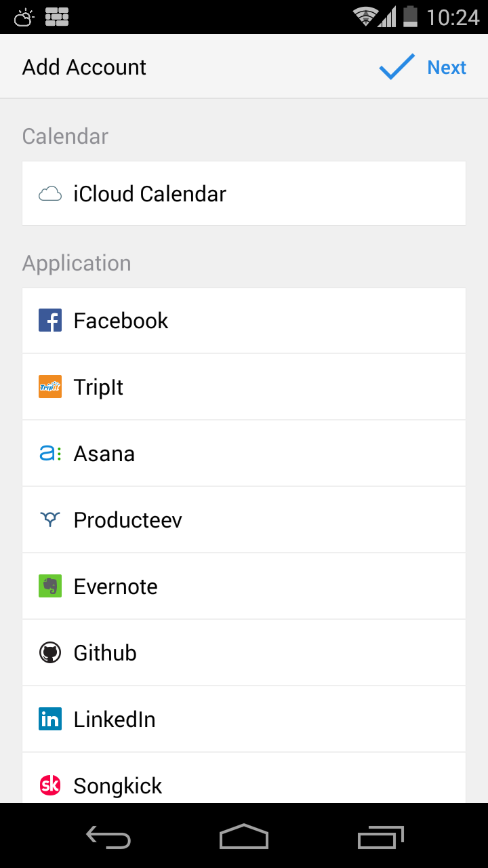This screenshot has height=868, width=488.
Task: Tap the Producteev logo icon
Action: pos(50,519)
